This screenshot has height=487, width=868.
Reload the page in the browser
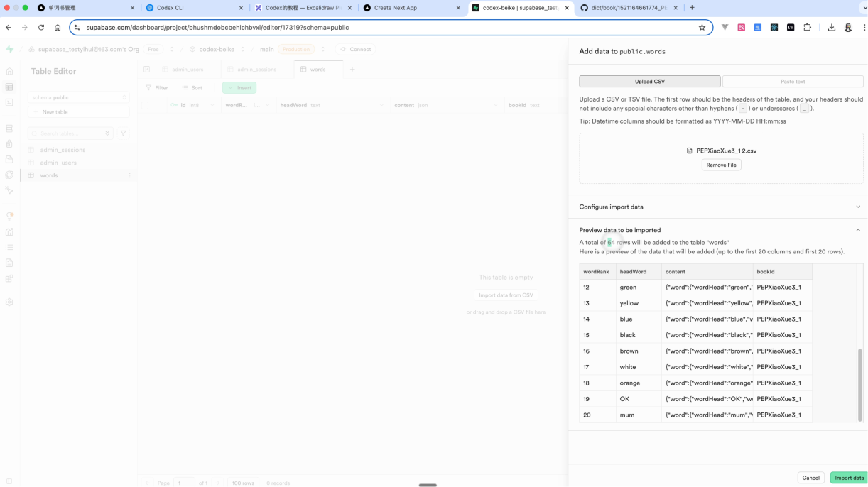click(41, 28)
